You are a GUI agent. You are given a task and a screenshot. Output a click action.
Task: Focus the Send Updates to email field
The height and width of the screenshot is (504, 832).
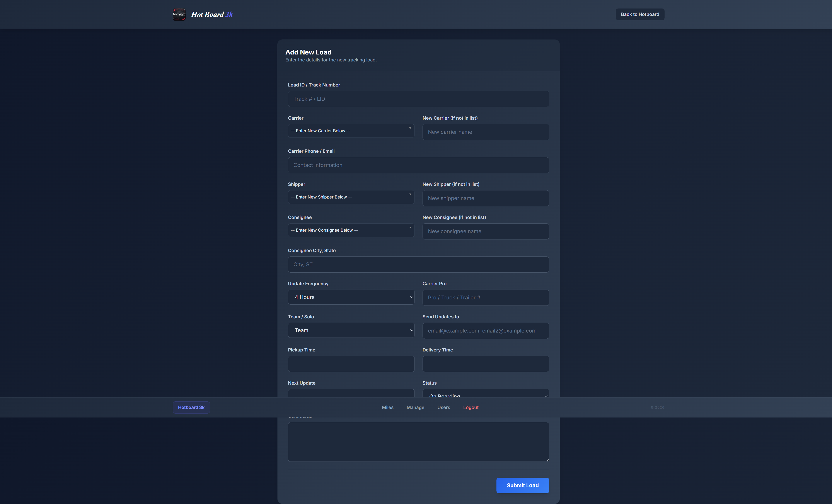[x=486, y=331]
